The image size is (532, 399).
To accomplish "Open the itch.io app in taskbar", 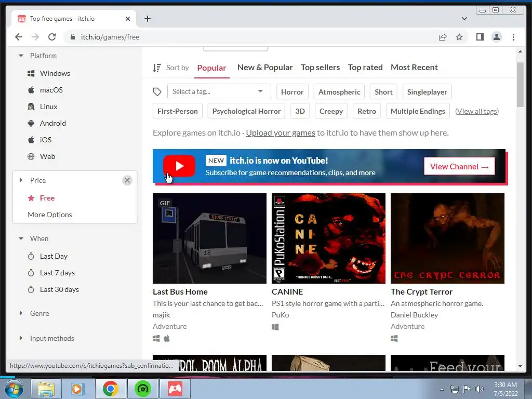I will (175, 389).
